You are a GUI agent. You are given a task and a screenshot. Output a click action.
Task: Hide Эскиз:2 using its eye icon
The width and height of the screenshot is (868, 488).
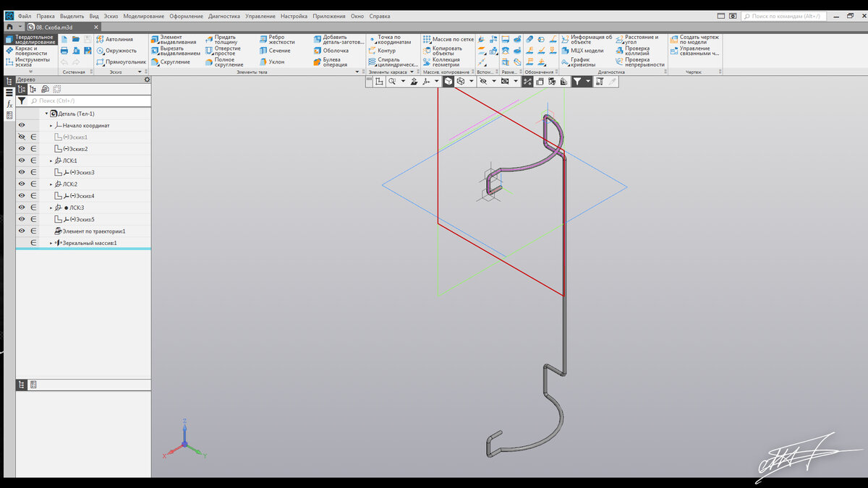point(22,149)
